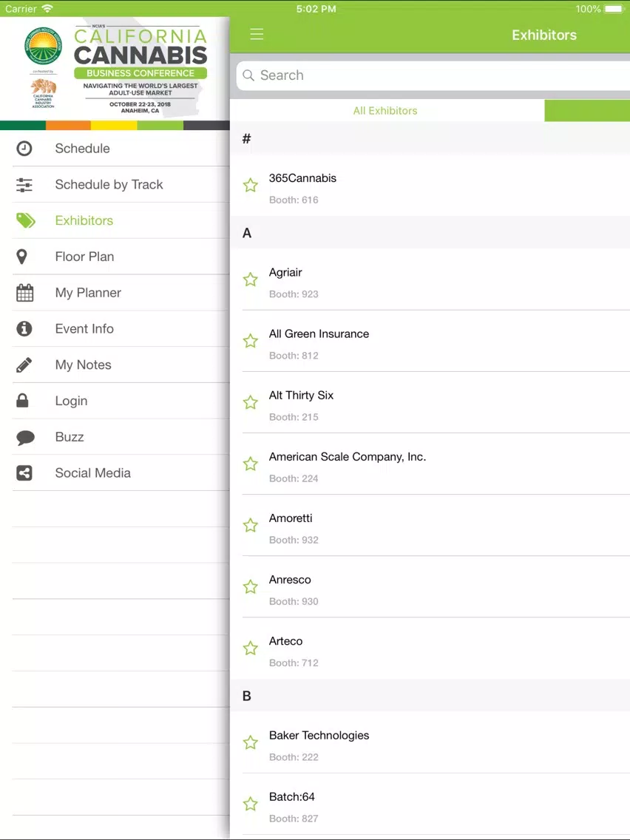Viewport: 630px width, 840px height.
Task: Open the Buzz speech bubble icon
Action: point(25,438)
